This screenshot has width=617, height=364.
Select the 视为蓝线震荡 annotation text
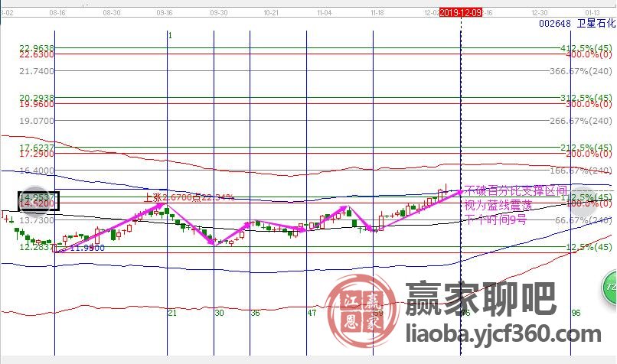pyautogui.click(x=498, y=205)
